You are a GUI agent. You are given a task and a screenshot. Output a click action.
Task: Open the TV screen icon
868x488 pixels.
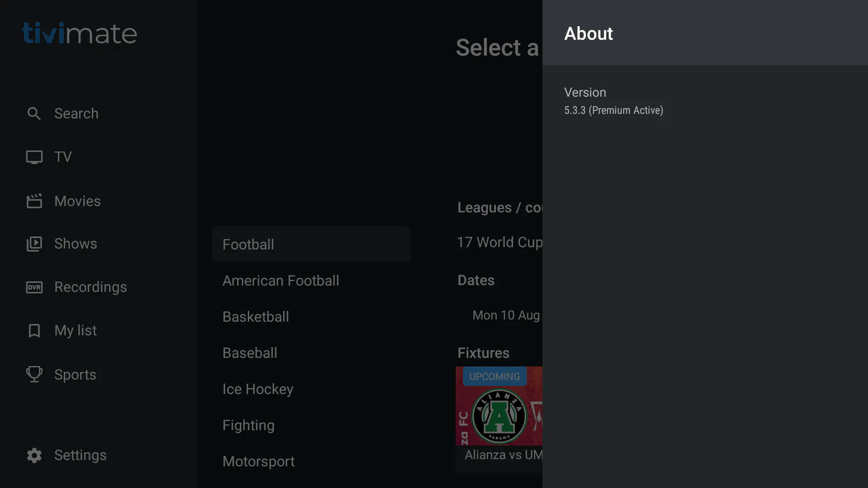point(34,157)
